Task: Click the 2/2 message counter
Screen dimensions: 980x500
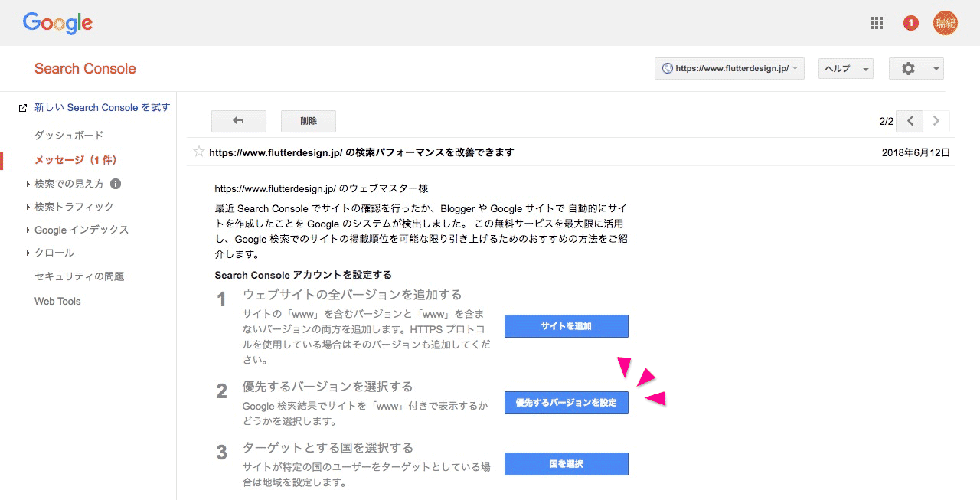Action: pos(887,122)
